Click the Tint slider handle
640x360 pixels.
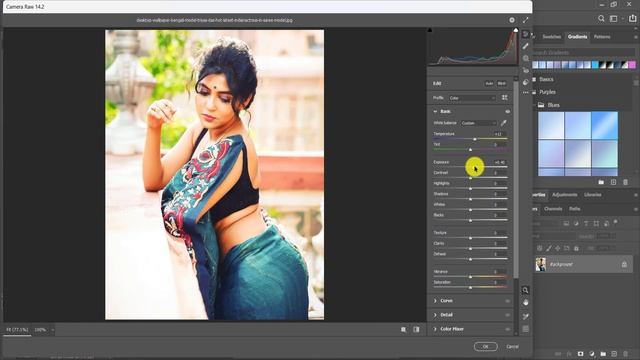[x=471, y=150]
